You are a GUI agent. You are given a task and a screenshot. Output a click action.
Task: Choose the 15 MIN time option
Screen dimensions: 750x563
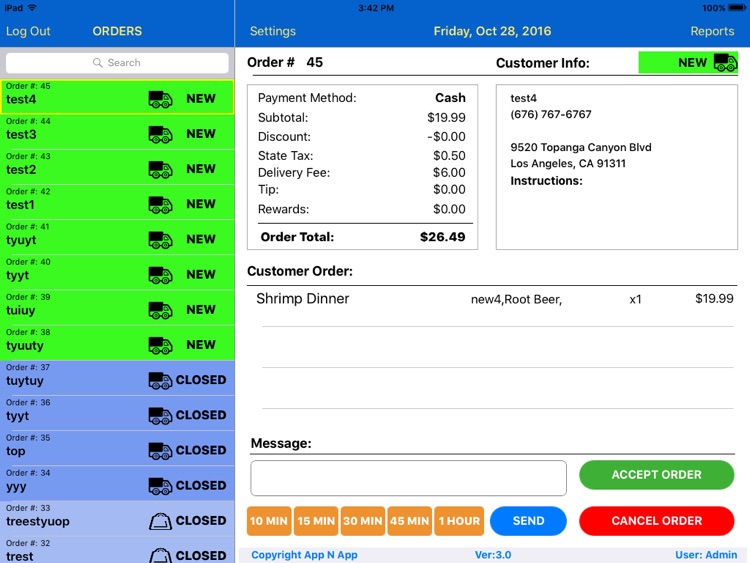point(316,521)
